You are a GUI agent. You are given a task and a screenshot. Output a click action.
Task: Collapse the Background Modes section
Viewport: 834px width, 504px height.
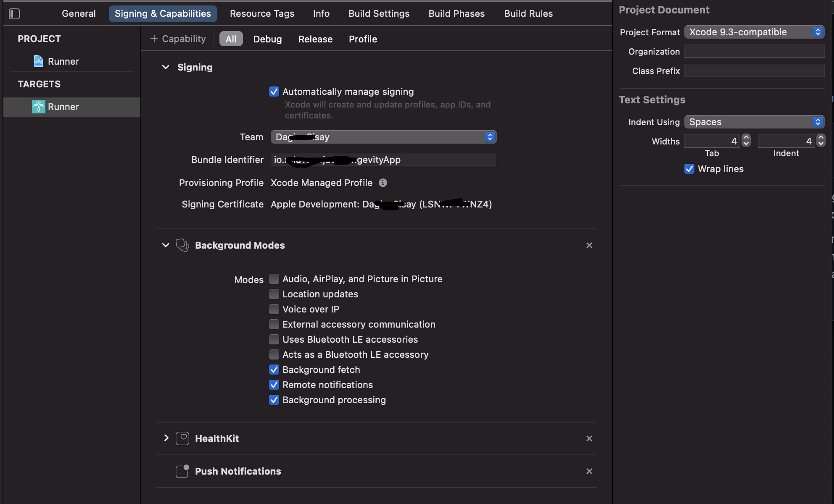coord(166,245)
